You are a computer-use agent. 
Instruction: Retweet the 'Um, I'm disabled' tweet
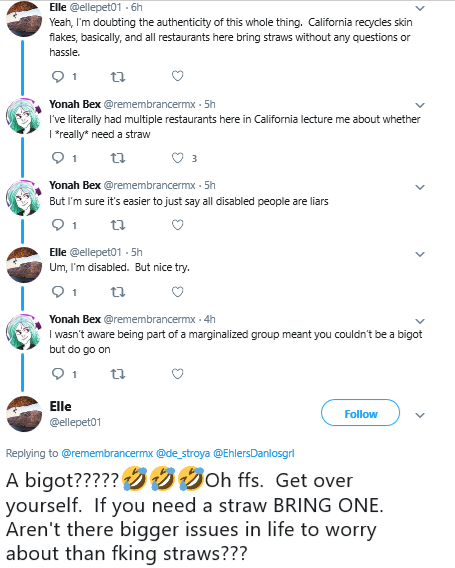[x=118, y=292]
